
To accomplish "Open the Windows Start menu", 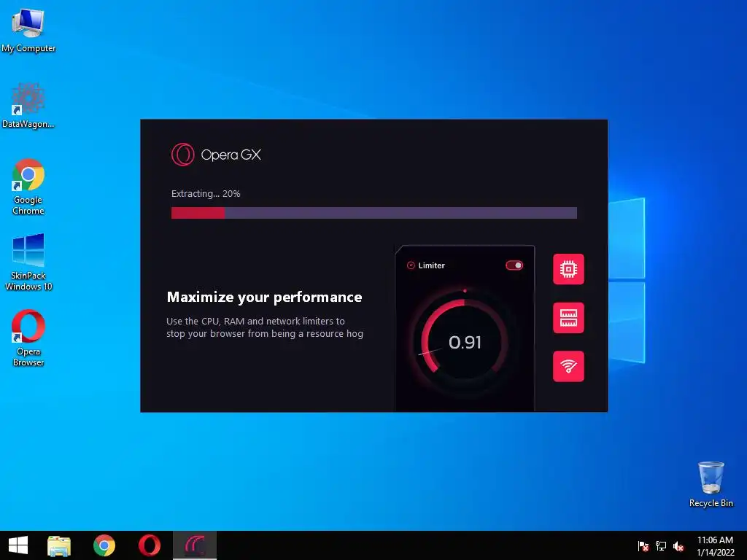I will tap(18, 545).
